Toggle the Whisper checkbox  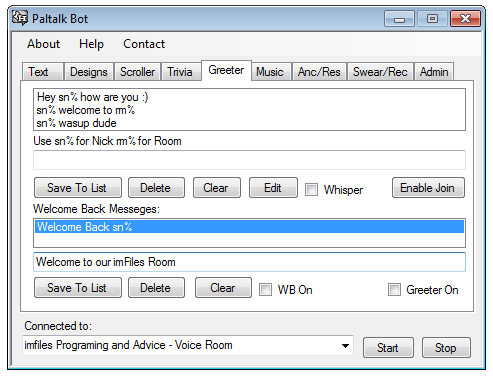311,190
